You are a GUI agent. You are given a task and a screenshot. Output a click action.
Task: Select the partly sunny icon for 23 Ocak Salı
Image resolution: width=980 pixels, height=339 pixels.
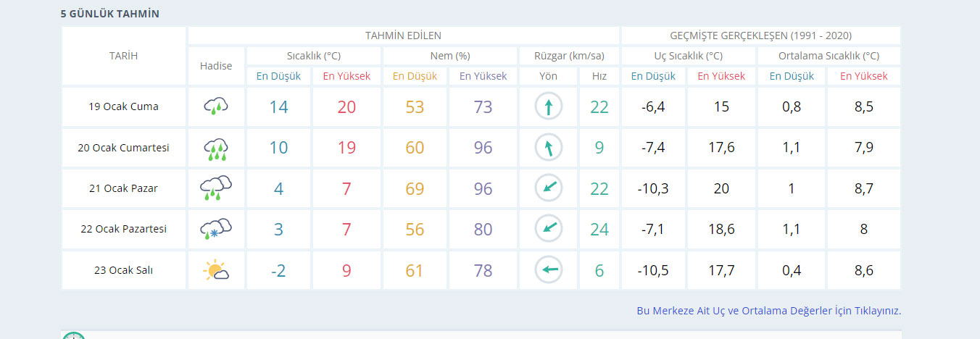point(215,271)
